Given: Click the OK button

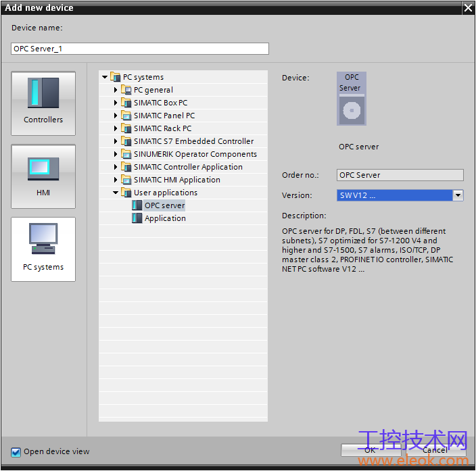Looking at the screenshot, I should click(x=371, y=450).
